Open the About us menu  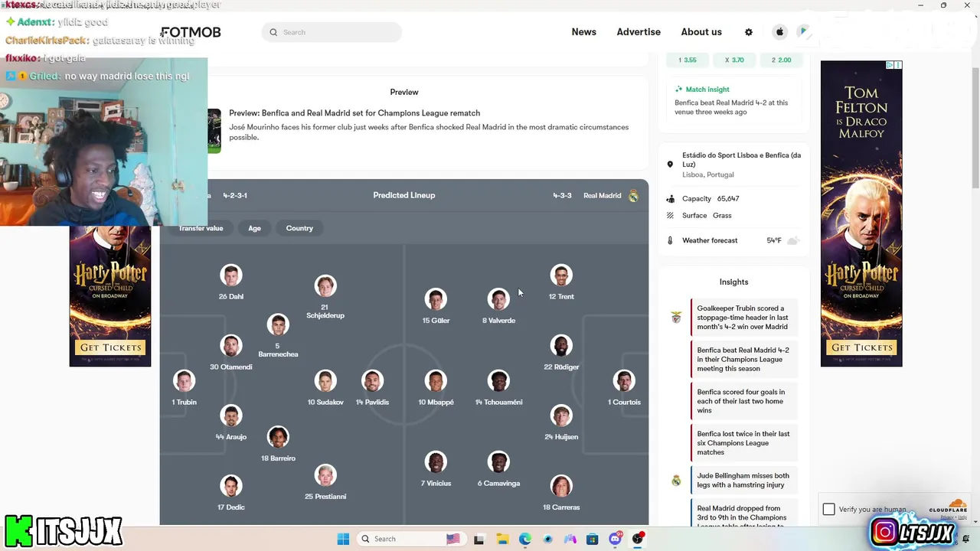click(x=701, y=32)
